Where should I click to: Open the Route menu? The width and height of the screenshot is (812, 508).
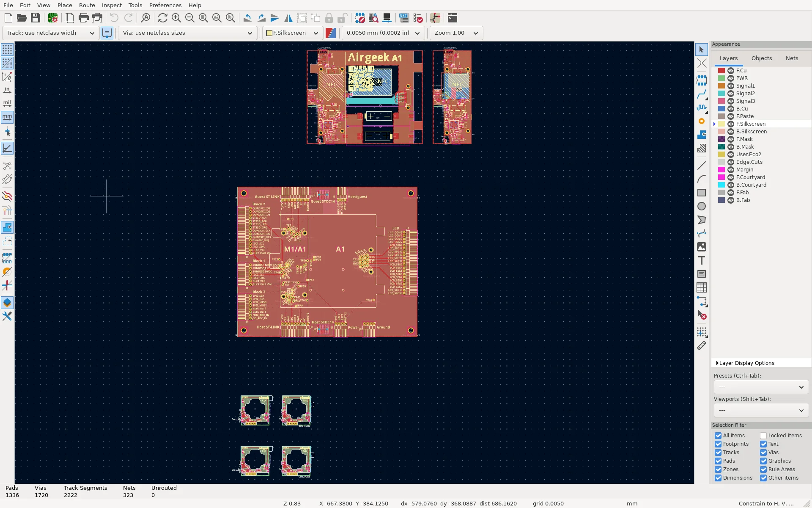point(87,5)
